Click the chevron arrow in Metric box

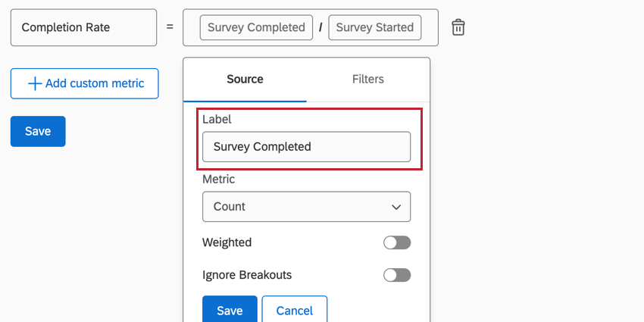pos(396,207)
